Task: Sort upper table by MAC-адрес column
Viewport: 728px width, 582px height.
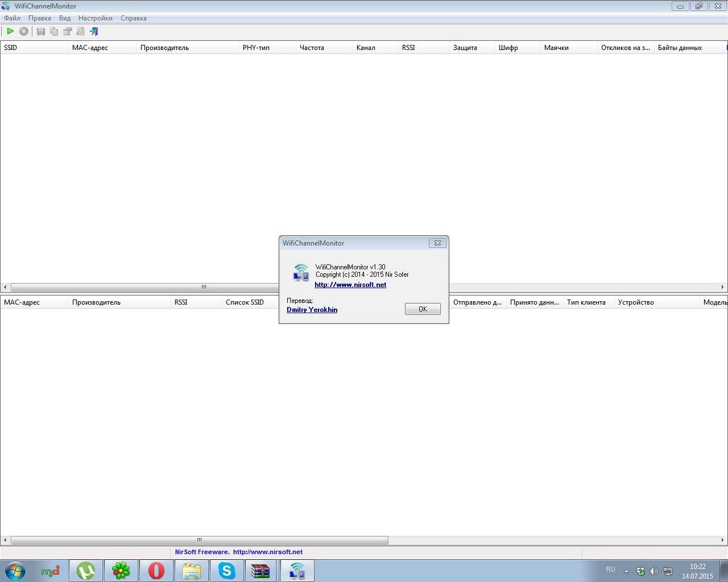Action: 102,48
